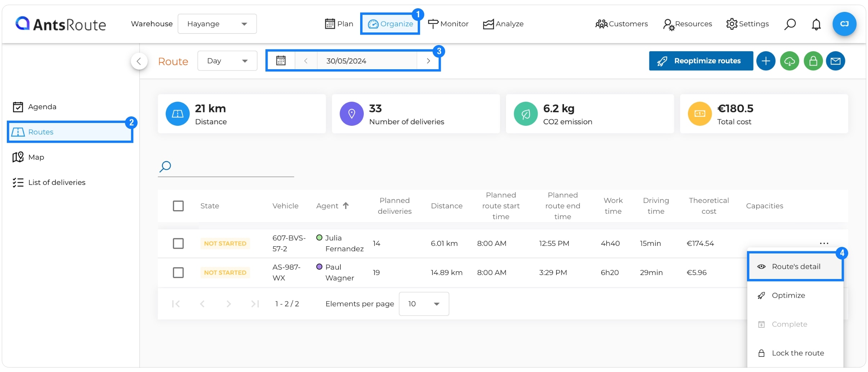868x372 pixels.
Task: Check the Julia Fernandez route checkbox
Action: (178, 243)
